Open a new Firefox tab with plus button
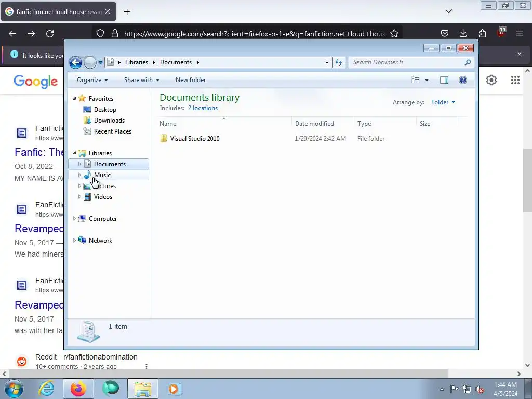 127,12
